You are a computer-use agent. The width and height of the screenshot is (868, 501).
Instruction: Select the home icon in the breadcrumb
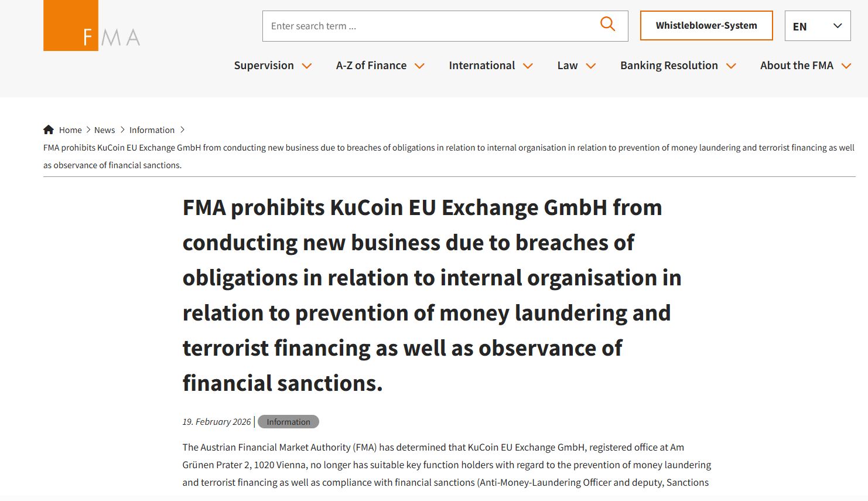(49, 129)
